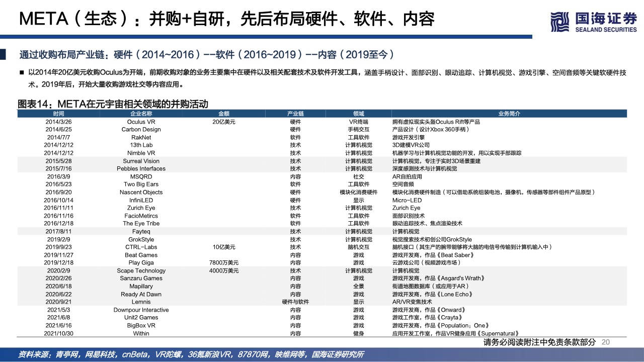644x362 pixels.
Task: Select the Surreal Vision cell
Action: point(141,161)
